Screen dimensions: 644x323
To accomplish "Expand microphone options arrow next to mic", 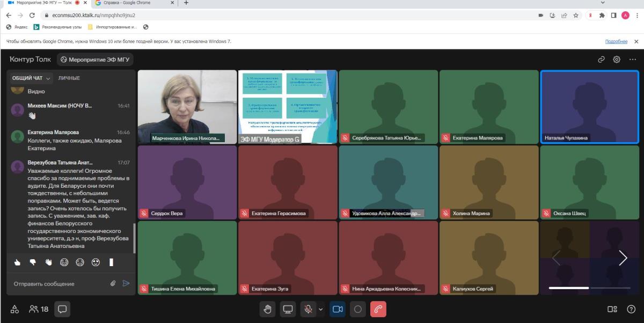I will coord(321,309).
